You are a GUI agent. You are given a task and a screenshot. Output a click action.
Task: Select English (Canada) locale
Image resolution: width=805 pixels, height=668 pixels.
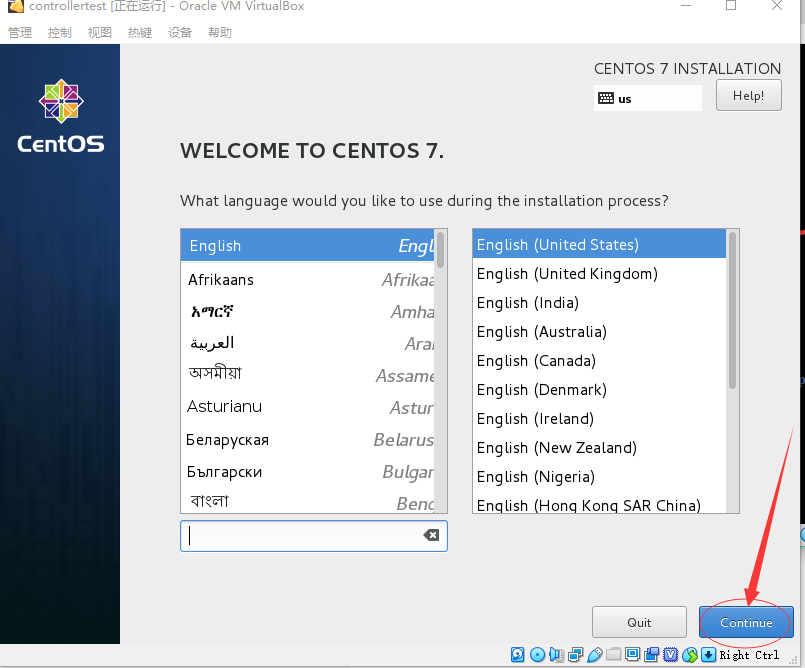599,360
